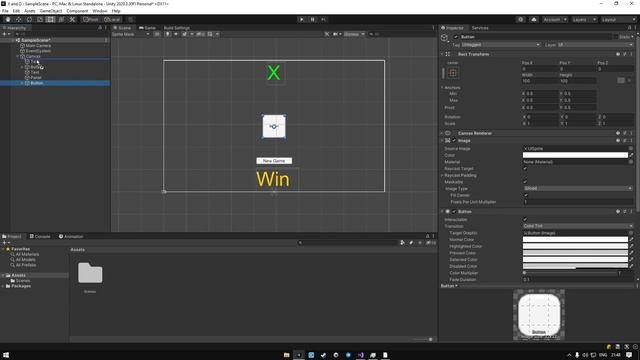Open the Edit menu

point(16,11)
